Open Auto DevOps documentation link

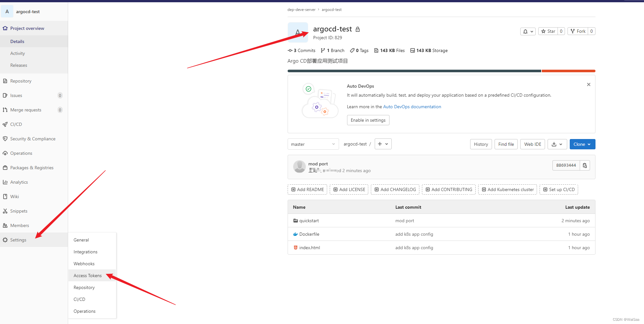coord(412,107)
